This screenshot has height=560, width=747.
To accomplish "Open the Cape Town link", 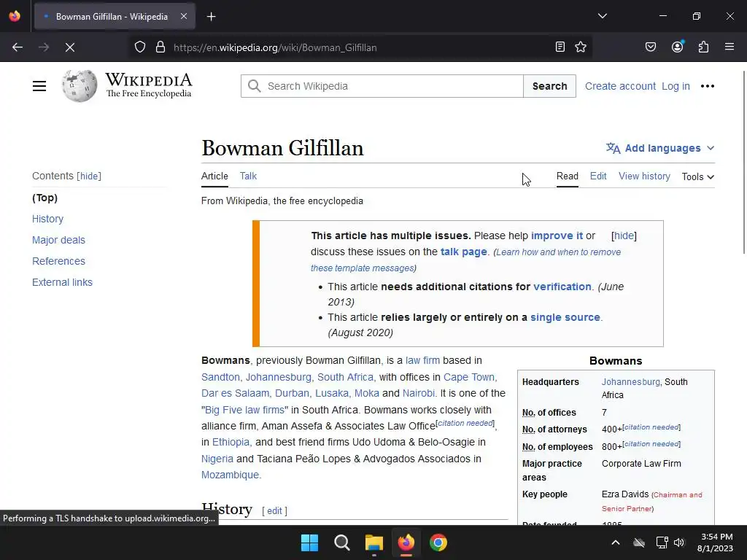I will [x=469, y=377].
